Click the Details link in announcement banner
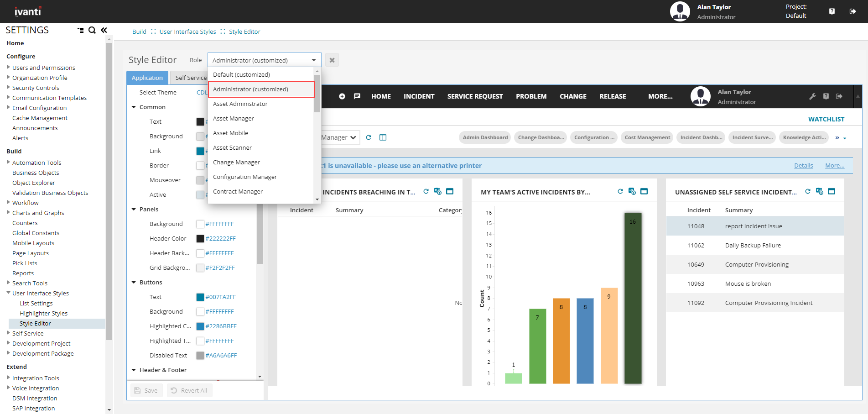This screenshot has height=420, width=868. click(x=803, y=166)
